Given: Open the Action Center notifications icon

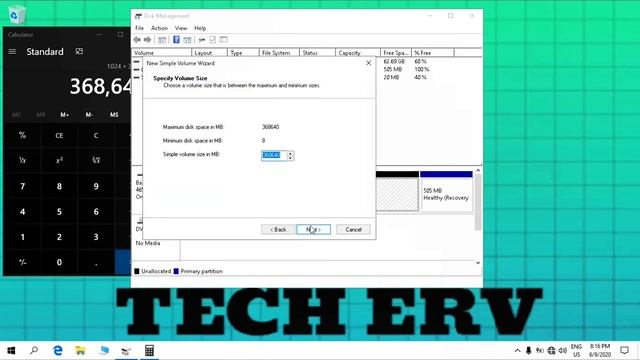Looking at the screenshot, I should (x=624, y=350).
